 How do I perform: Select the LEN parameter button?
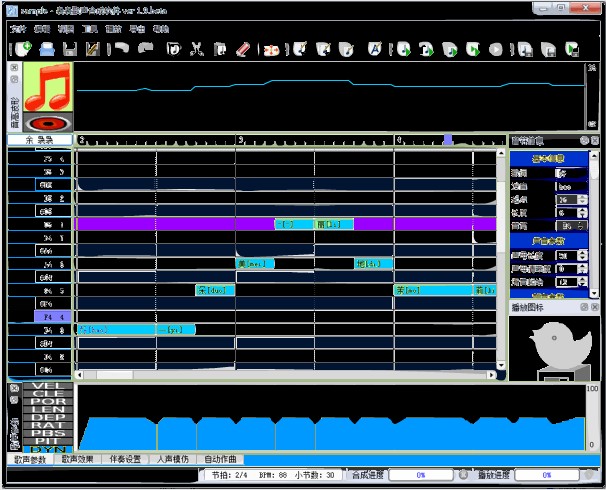[x=48, y=410]
